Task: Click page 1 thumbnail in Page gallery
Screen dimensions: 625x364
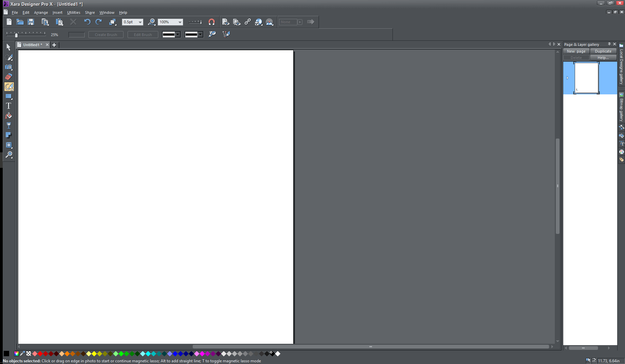Action: (x=587, y=78)
